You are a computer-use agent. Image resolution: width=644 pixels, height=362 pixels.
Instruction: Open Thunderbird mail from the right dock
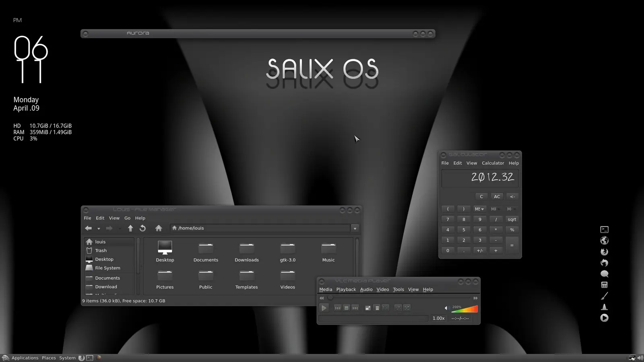pos(604,263)
